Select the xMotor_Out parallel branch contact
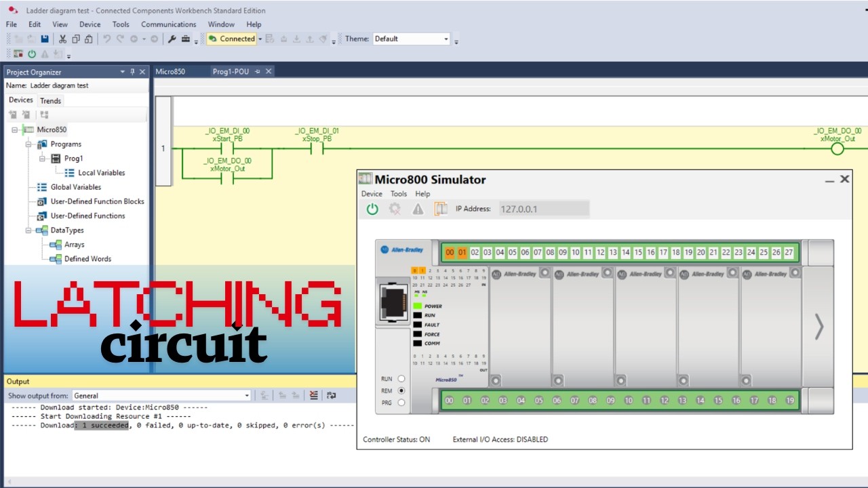Screen dimensions: 868x488 (227, 178)
